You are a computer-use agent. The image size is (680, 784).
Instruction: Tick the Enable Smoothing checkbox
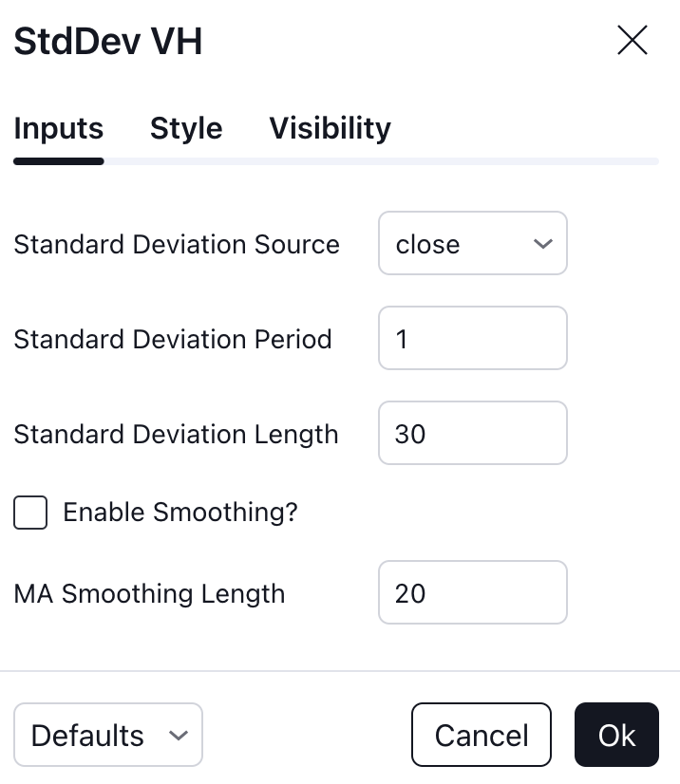point(30,513)
